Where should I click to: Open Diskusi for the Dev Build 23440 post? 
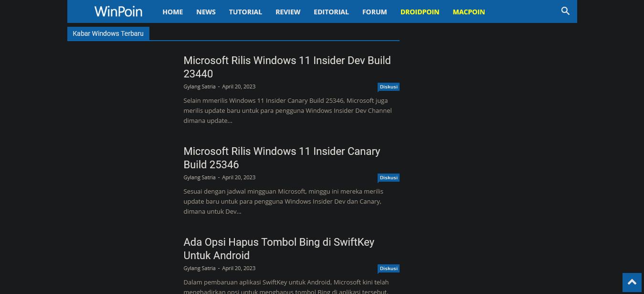(388, 87)
